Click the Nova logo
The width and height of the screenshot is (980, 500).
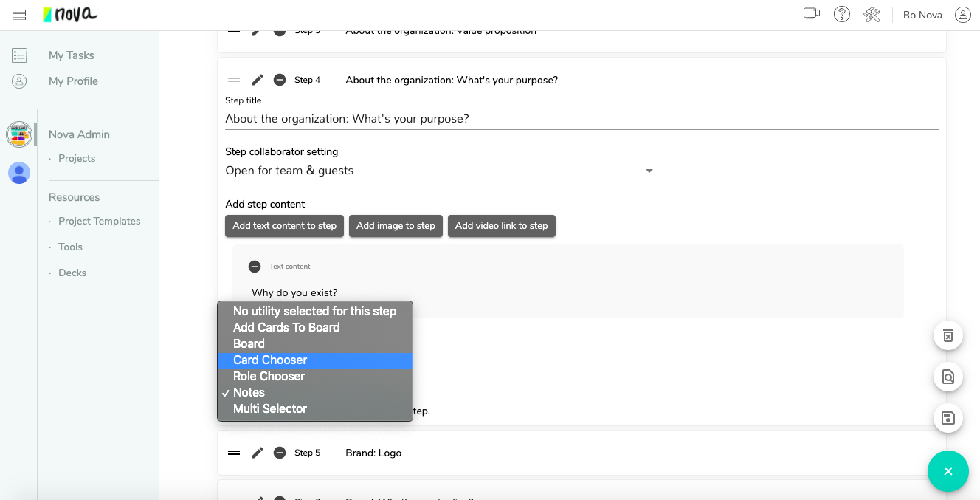coord(69,14)
